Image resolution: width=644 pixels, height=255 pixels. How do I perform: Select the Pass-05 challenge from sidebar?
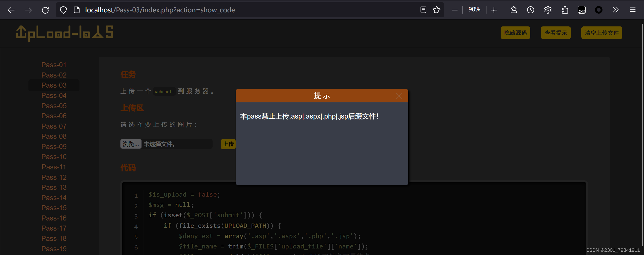tap(54, 106)
